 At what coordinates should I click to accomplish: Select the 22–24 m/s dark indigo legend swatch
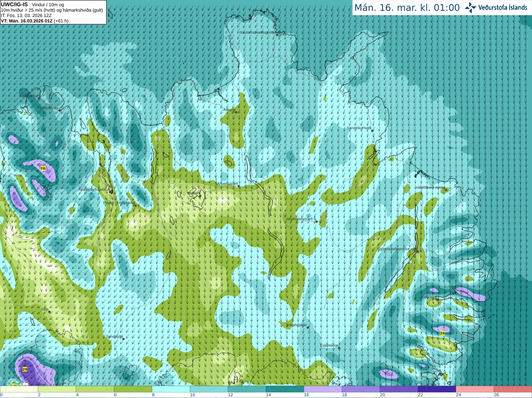[437, 389]
